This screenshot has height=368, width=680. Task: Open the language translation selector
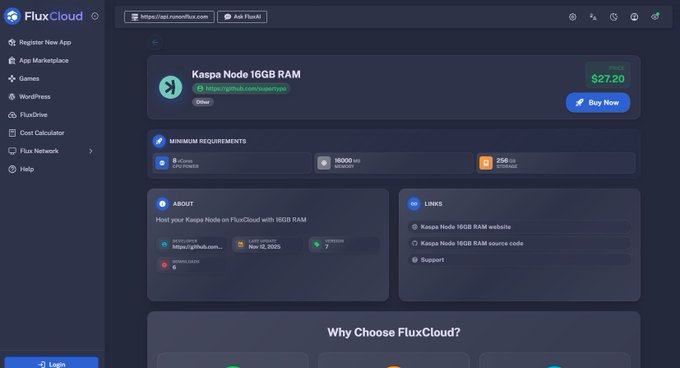click(x=593, y=17)
